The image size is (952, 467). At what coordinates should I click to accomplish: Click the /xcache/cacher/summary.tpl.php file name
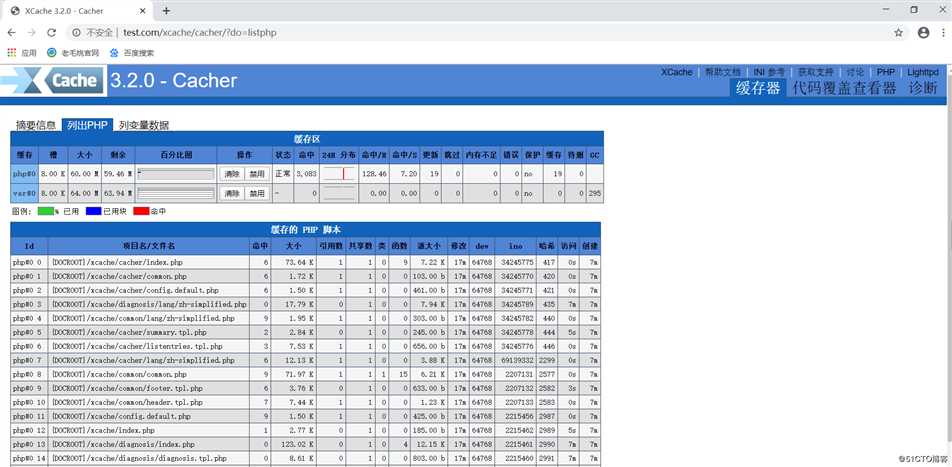129,332
